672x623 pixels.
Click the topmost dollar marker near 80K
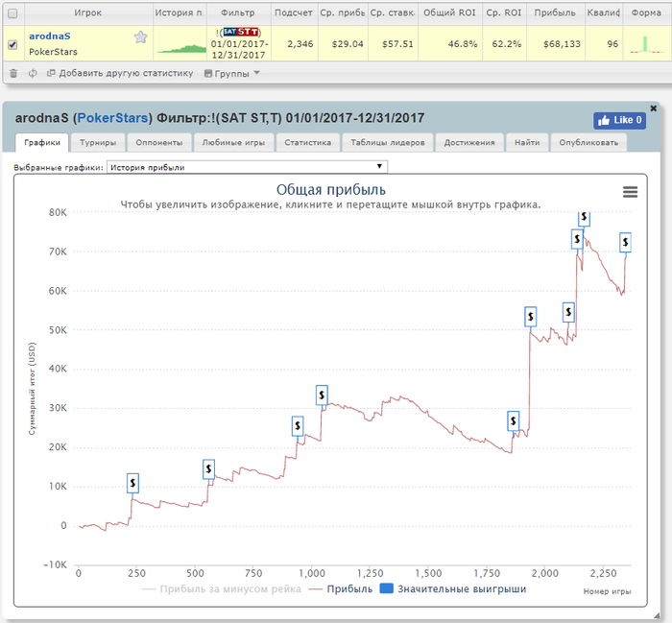[584, 218]
